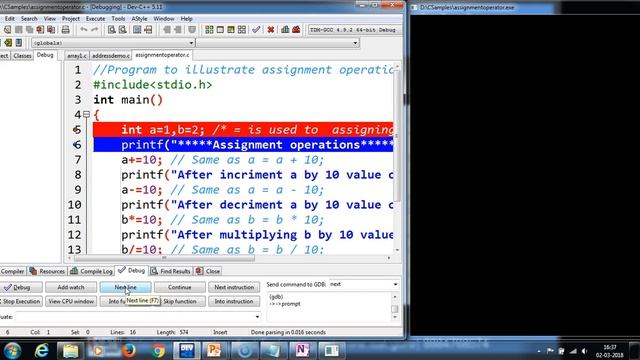Click the View CPU window button
Image resolution: width=640 pixels, height=360 pixels.
[71, 301]
